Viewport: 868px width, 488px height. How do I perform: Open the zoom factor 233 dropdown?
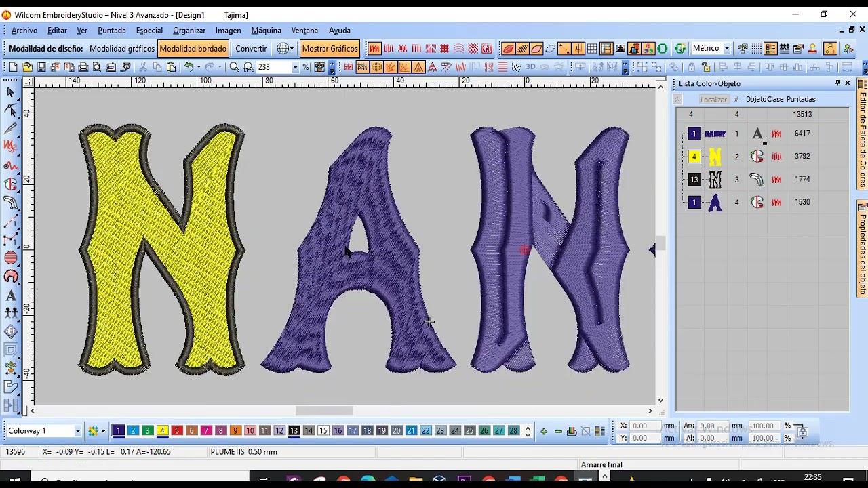coord(295,67)
